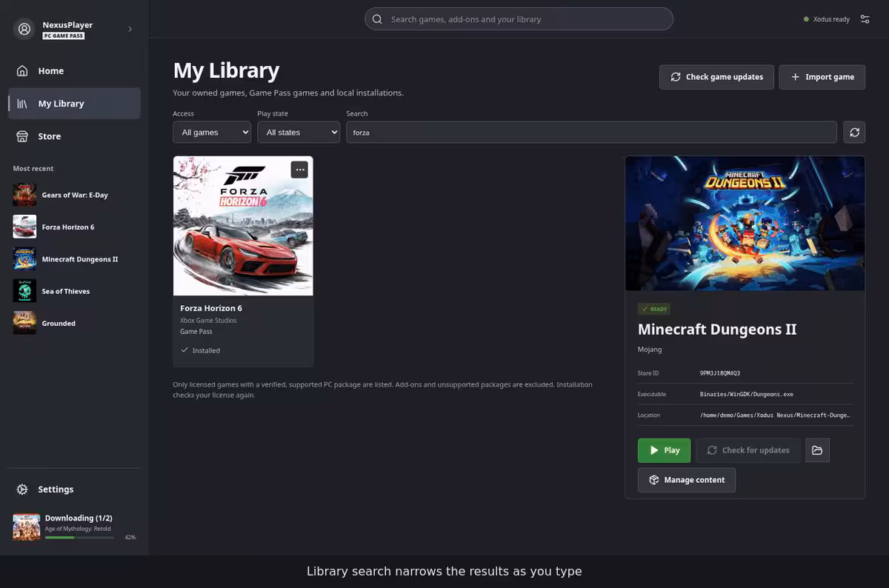
Task: Click the Minecraft Dungeons II sidebar thumbnail
Action: click(24, 259)
